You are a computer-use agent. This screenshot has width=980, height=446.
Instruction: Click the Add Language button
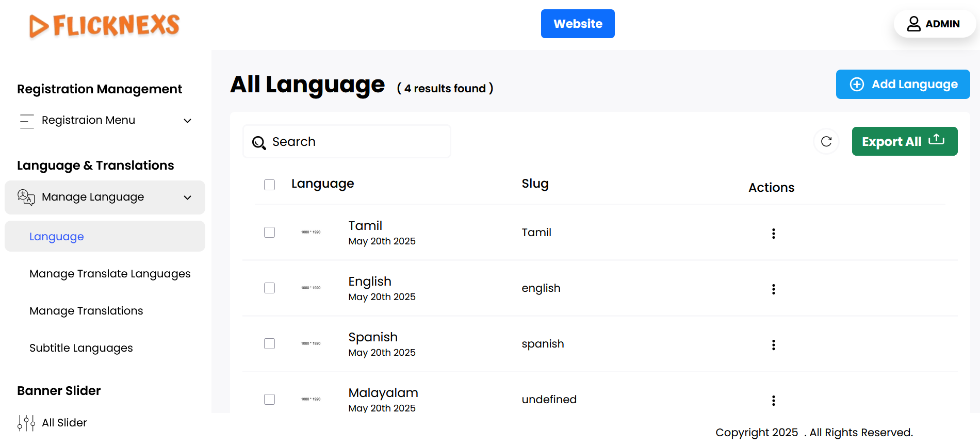(x=903, y=84)
